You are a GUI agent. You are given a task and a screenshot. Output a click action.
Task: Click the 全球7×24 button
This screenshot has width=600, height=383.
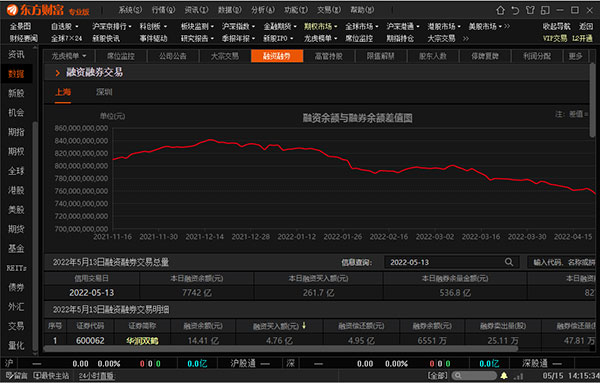click(x=66, y=39)
